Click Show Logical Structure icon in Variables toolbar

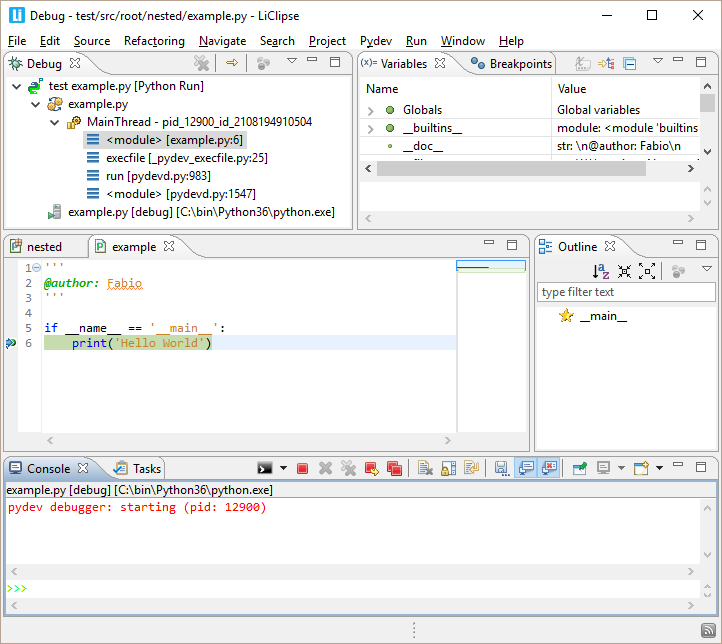606,63
